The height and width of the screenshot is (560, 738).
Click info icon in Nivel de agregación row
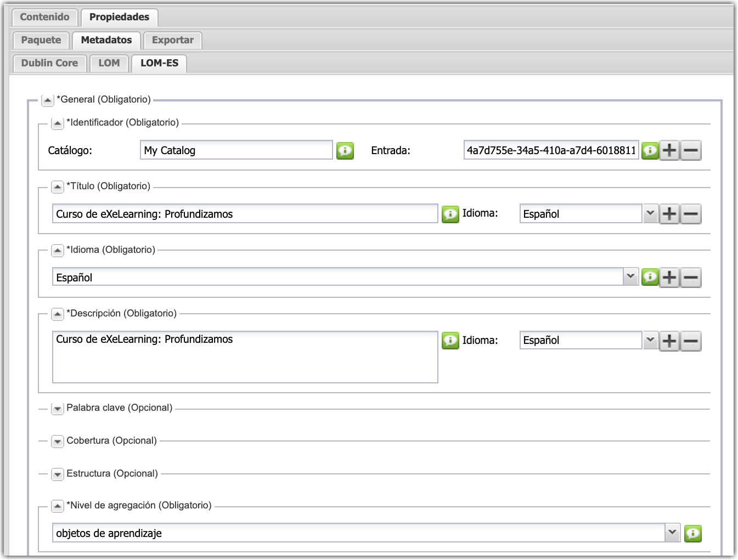(x=693, y=533)
